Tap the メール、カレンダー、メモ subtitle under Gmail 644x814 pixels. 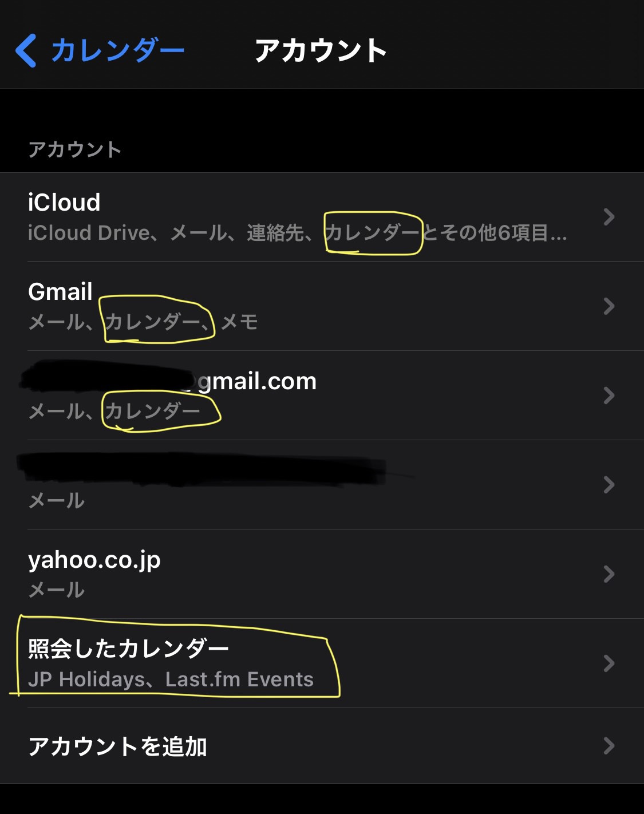143,322
